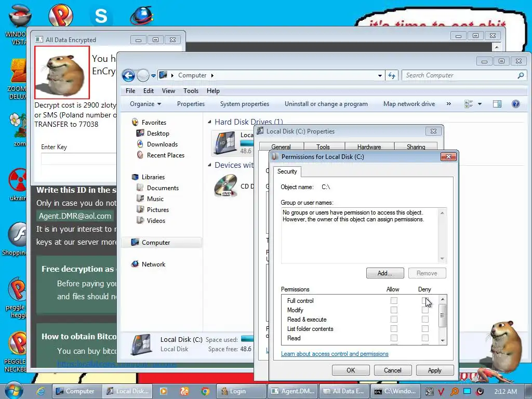Click Cancel in Permissions dialog
The width and height of the screenshot is (532, 399).
[x=393, y=370]
